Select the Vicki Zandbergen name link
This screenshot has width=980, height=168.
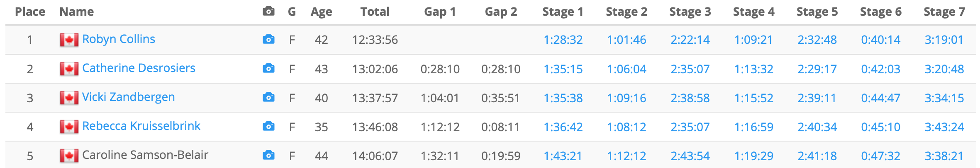pos(128,97)
